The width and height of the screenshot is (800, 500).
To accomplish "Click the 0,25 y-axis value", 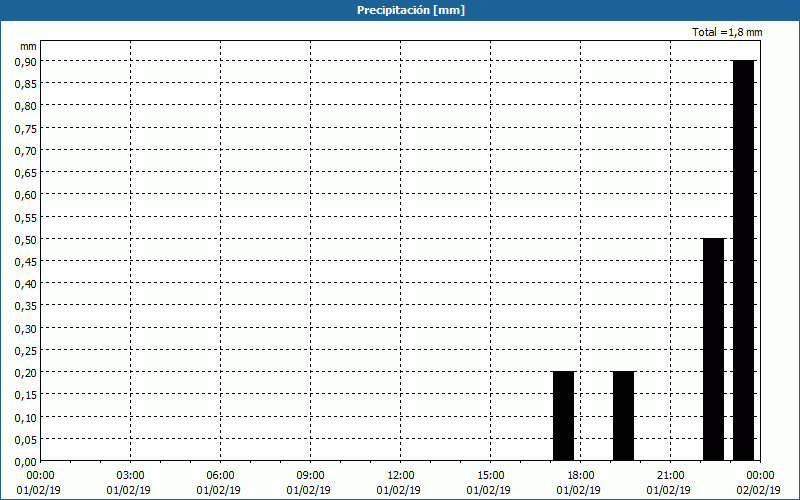I will tap(26, 351).
